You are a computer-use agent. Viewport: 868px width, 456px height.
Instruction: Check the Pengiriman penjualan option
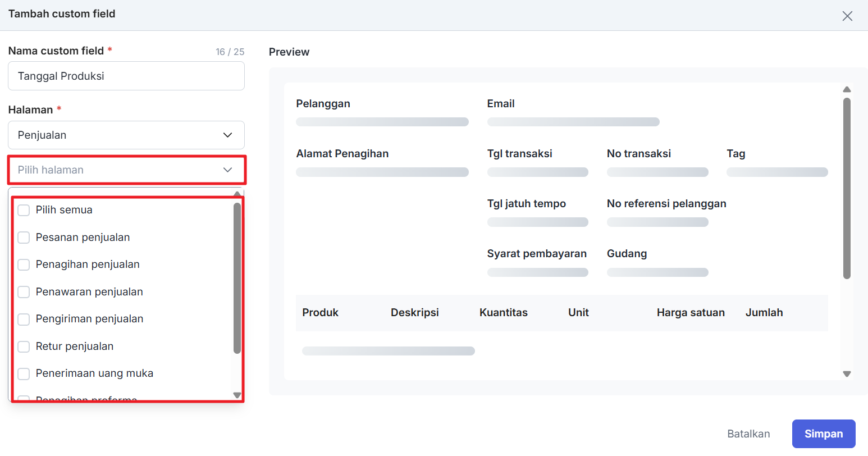point(24,319)
